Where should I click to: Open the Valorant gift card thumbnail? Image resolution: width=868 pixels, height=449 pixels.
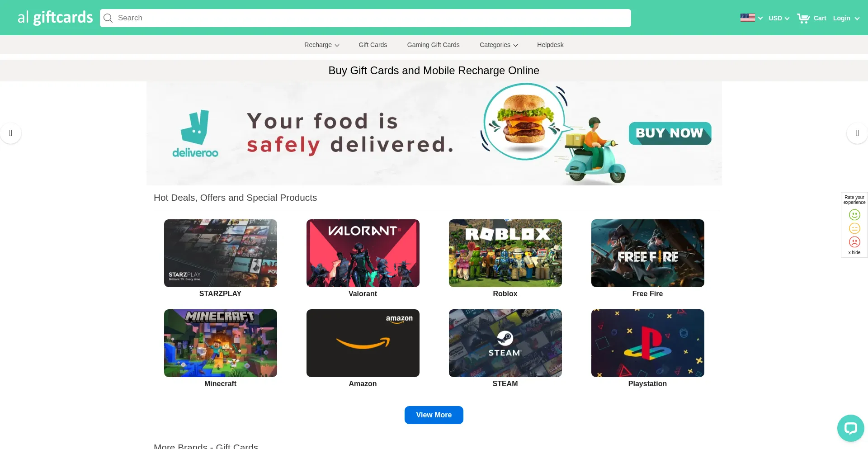tap(363, 253)
